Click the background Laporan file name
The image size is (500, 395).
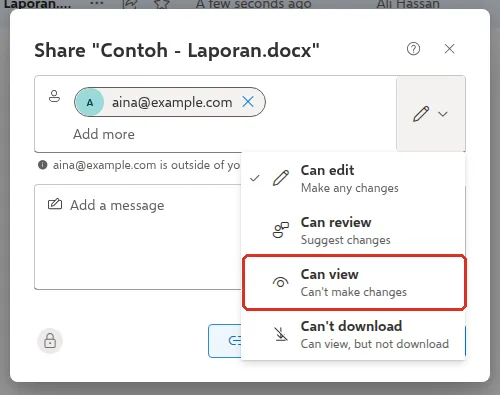[37, 4]
